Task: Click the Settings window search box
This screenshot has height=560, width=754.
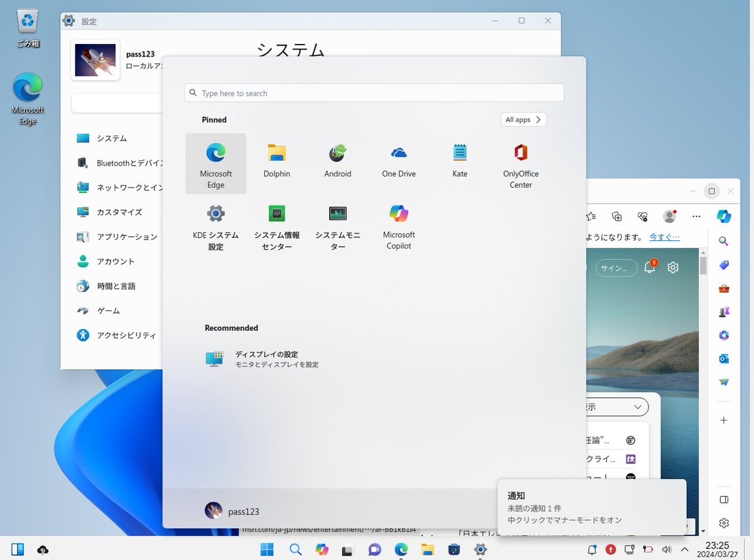Action: pyautogui.click(x=117, y=104)
